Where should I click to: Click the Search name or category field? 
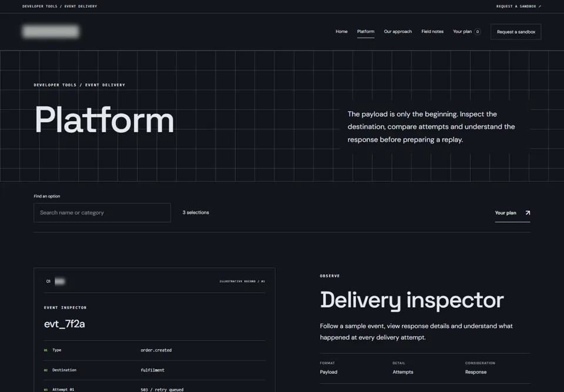point(102,212)
